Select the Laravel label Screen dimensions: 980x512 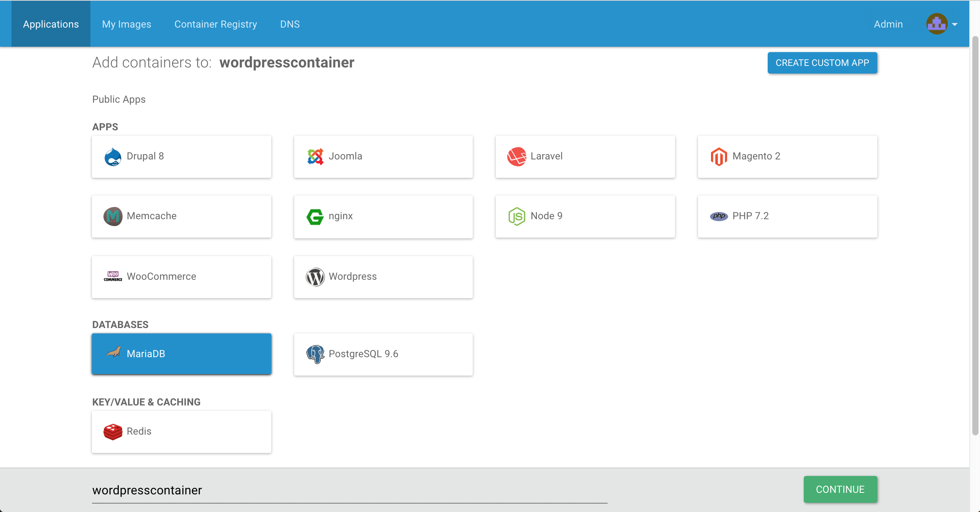click(546, 156)
